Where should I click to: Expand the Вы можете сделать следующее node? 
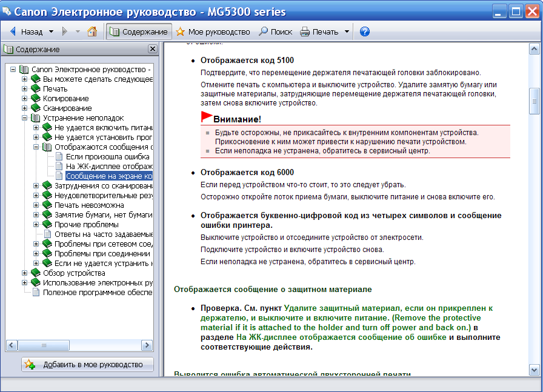[x=24, y=79]
